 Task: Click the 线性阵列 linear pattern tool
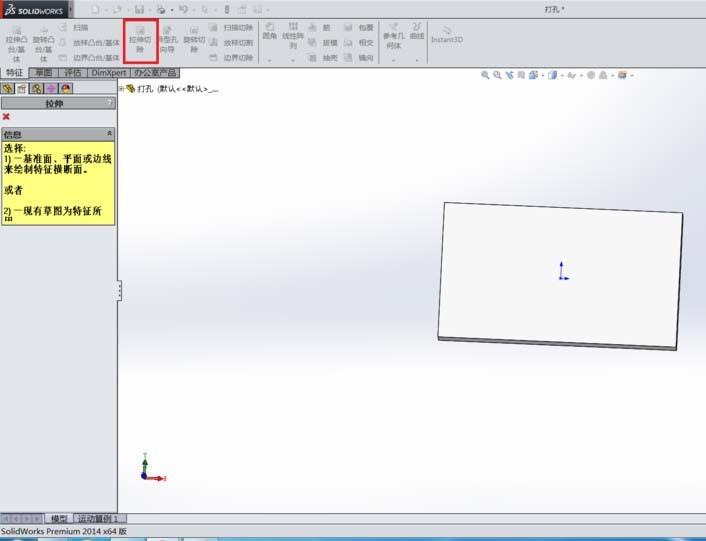tap(293, 36)
